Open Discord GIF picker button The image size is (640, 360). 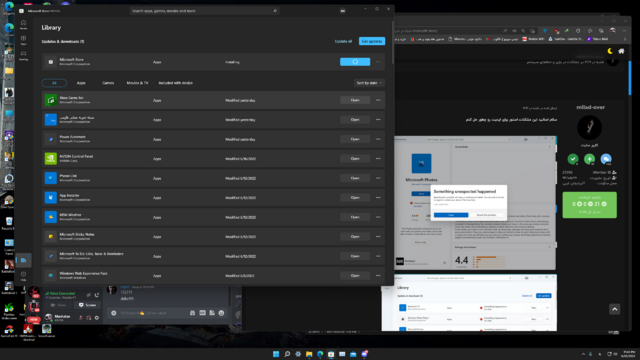tap(202, 313)
